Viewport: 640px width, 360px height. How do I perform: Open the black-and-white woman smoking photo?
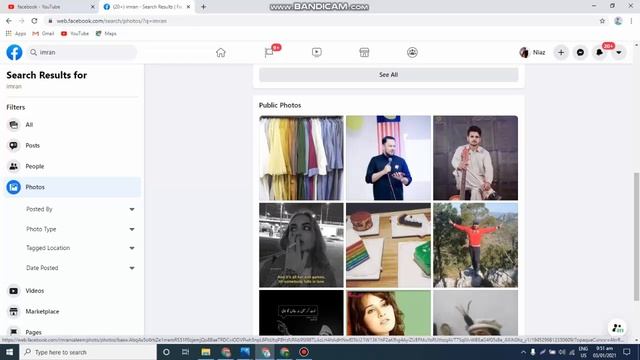click(x=301, y=245)
